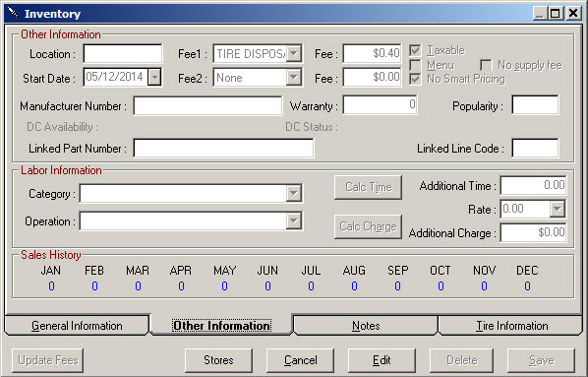The width and height of the screenshot is (588, 377).
Task: Open the Start Date calendar dropdown
Action: (x=154, y=78)
